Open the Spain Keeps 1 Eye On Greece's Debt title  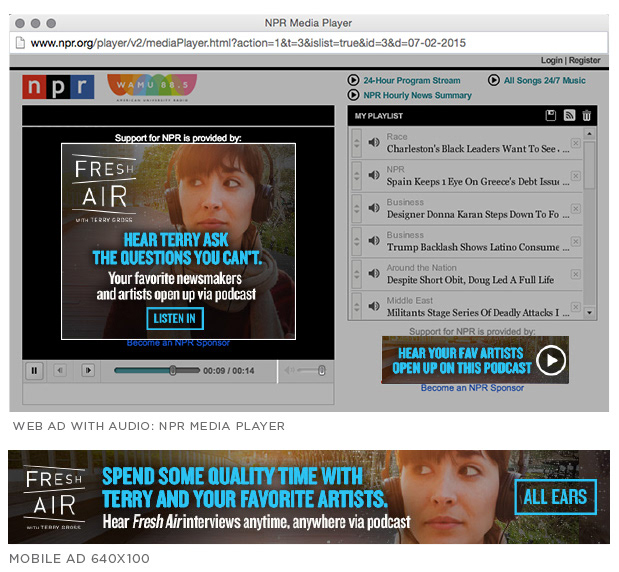pyautogui.click(x=478, y=182)
